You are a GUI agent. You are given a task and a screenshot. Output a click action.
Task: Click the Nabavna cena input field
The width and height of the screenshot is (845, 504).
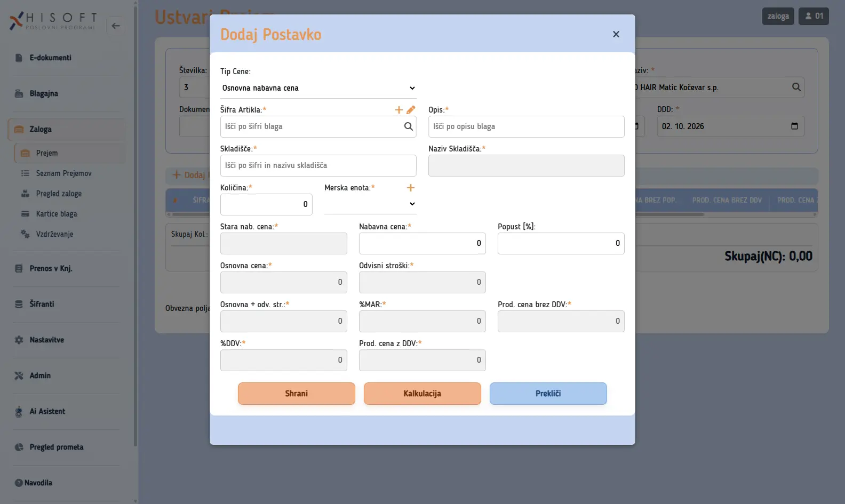[422, 243]
